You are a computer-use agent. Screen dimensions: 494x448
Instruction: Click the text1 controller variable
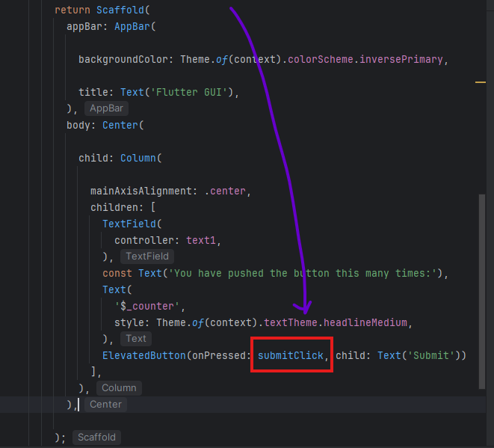pyautogui.click(x=204, y=240)
